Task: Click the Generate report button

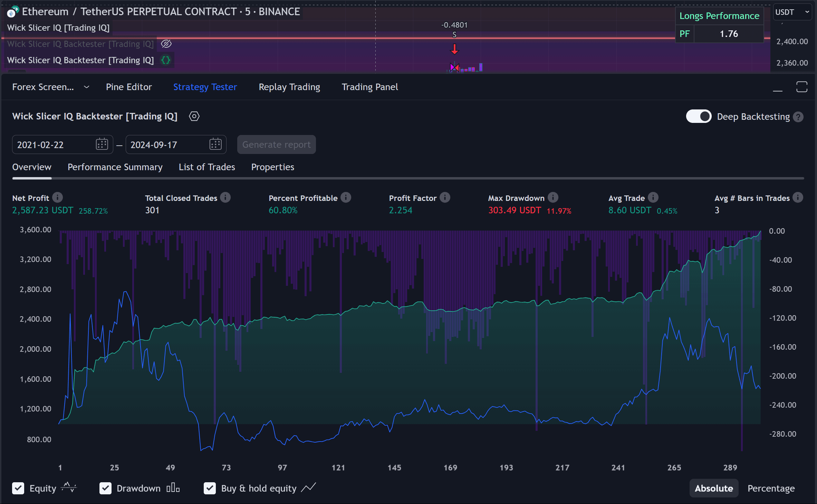Action: tap(276, 144)
